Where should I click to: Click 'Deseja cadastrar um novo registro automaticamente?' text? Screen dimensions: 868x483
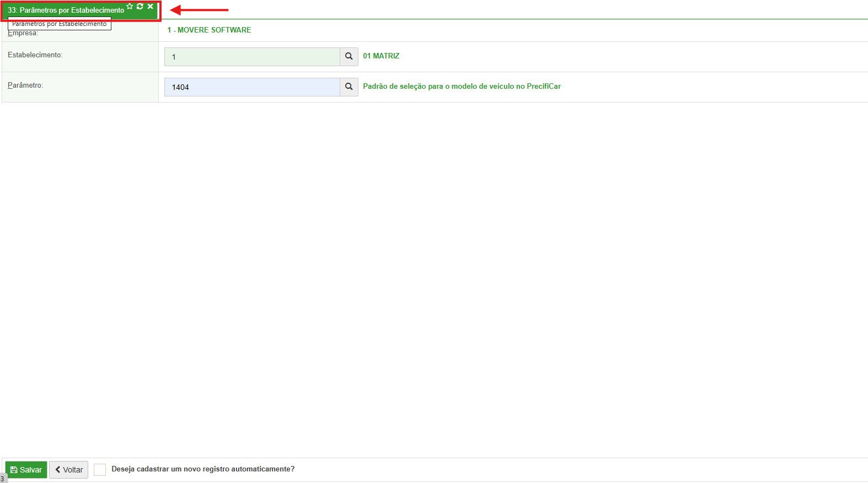(203, 469)
